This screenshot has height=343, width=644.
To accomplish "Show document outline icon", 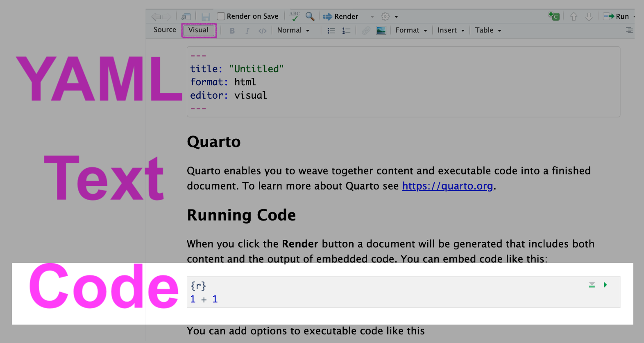I will [629, 30].
